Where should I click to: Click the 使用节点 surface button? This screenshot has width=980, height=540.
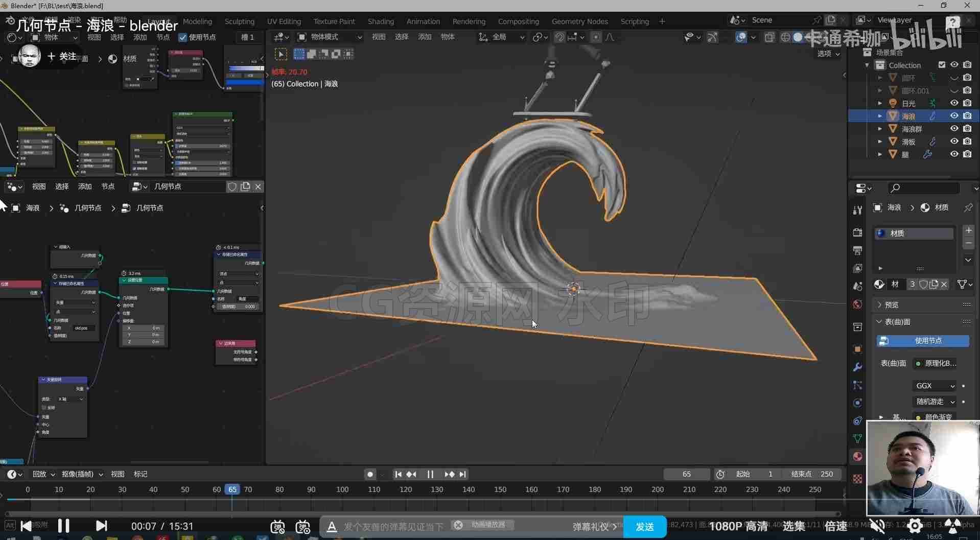pos(923,341)
